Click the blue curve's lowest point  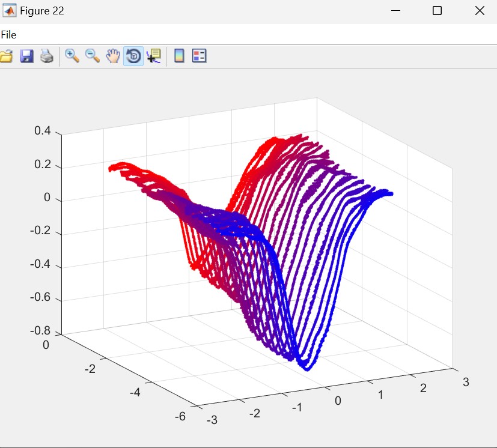click(306, 368)
